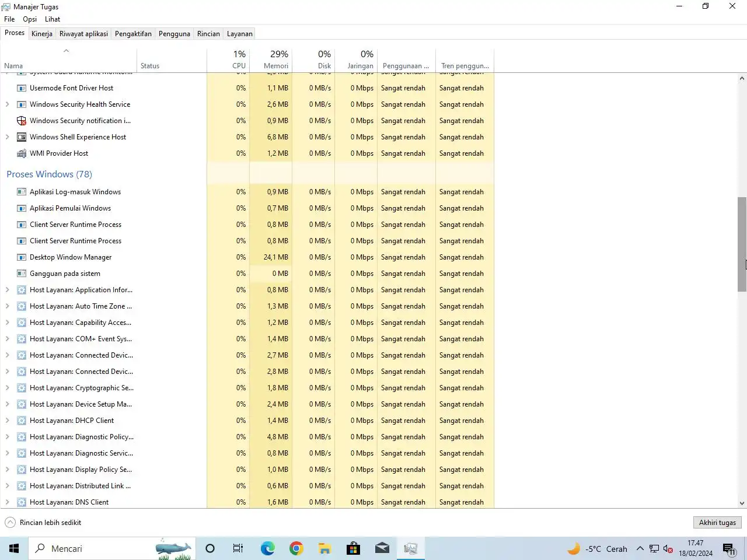Expand Host Layanan: Device Setup Ma... row
Image resolution: width=747 pixels, height=560 pixels.
(7, 404)
